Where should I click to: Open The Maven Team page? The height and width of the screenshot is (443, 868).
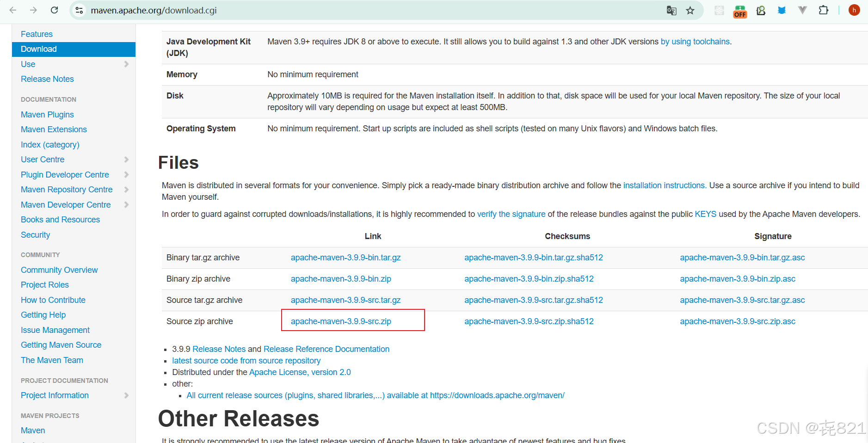click(52, 360)
